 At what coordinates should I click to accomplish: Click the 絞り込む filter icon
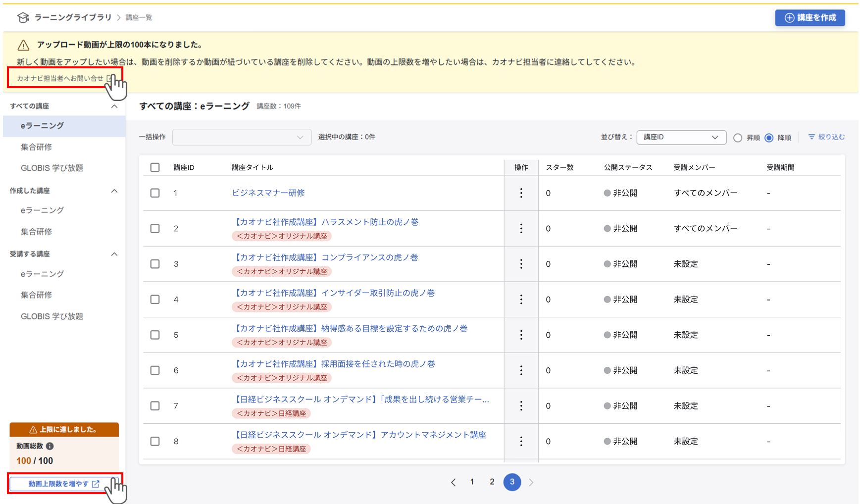tap(811, 137)
